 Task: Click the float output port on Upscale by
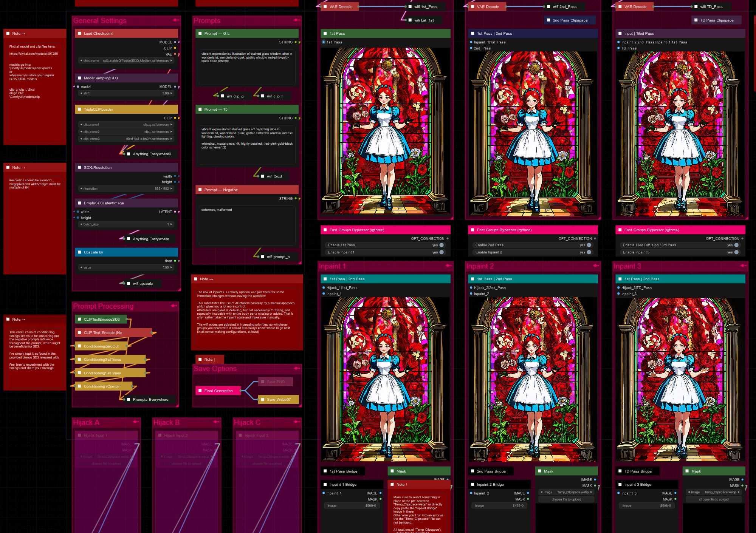(x=175, y=261)
